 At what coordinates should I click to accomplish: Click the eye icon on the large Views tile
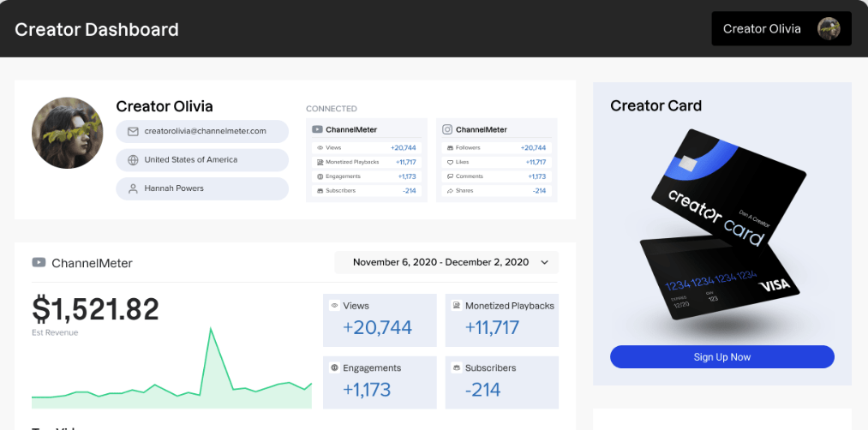click(x=334, y=305)
